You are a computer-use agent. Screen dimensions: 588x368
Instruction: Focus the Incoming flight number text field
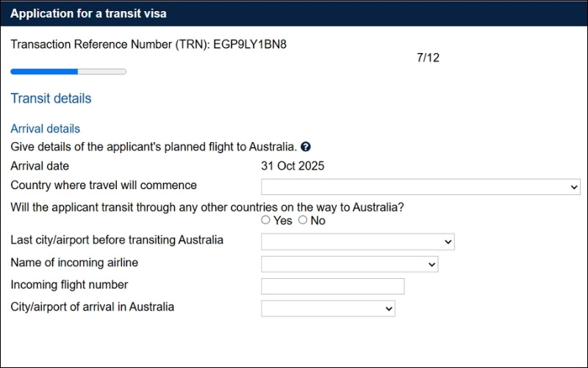(x=332, y=286)
